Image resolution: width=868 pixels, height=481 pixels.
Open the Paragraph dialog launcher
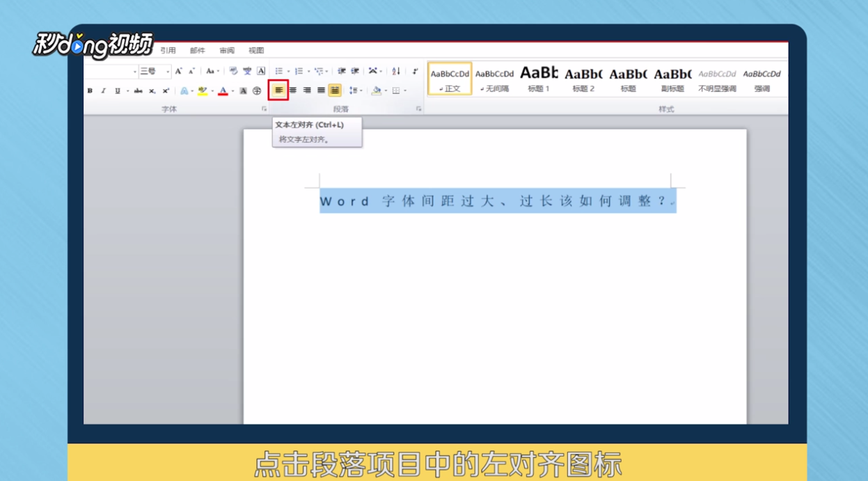[418, 109]
